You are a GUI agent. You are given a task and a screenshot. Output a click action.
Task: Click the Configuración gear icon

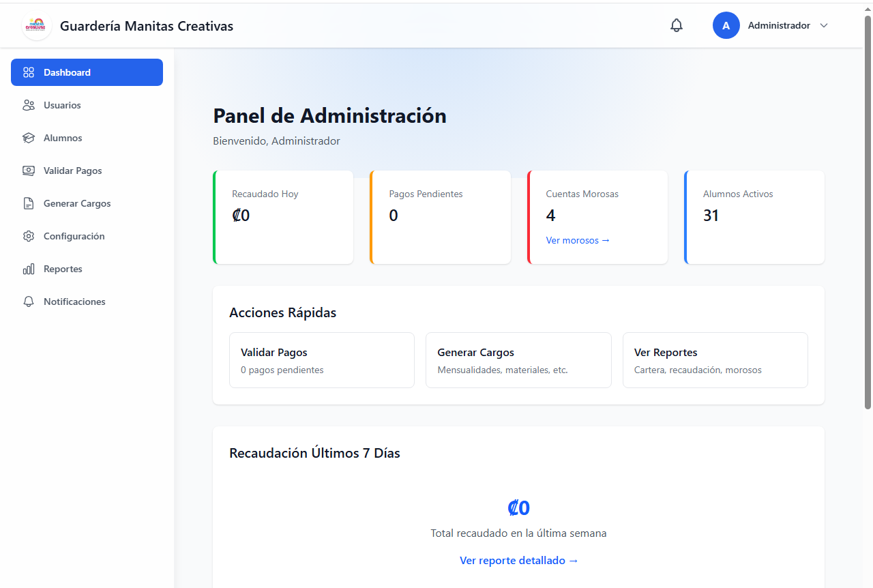pos(29,236)
